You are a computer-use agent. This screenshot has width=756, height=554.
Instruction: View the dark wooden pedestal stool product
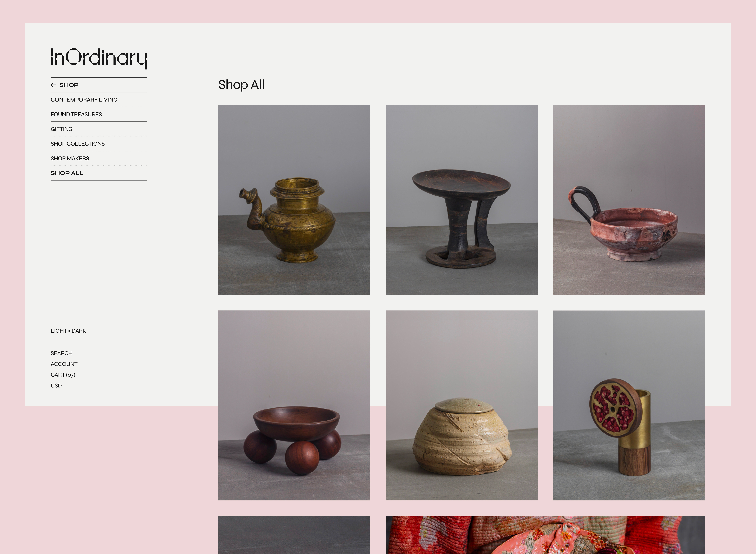(x=461, y=200)
